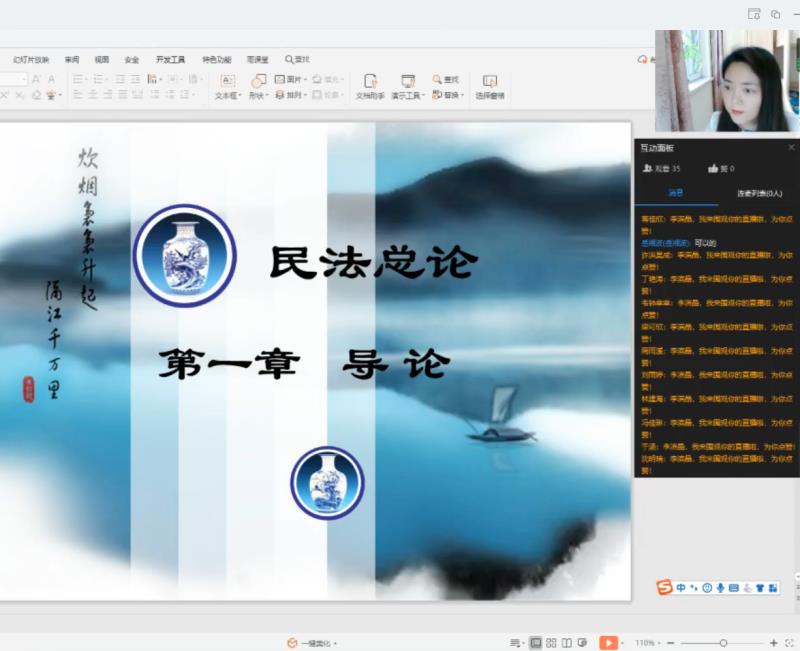The height and width of the screenshot is (651, 800).
Task: Switch to slide sorter grid view
Action: 551,643
